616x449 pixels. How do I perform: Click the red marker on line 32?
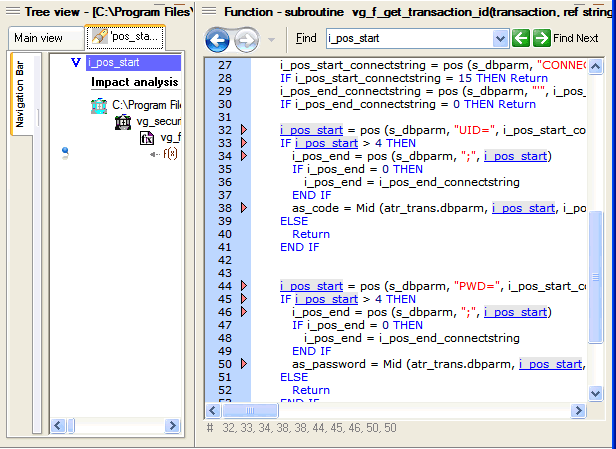coord(243,130)
